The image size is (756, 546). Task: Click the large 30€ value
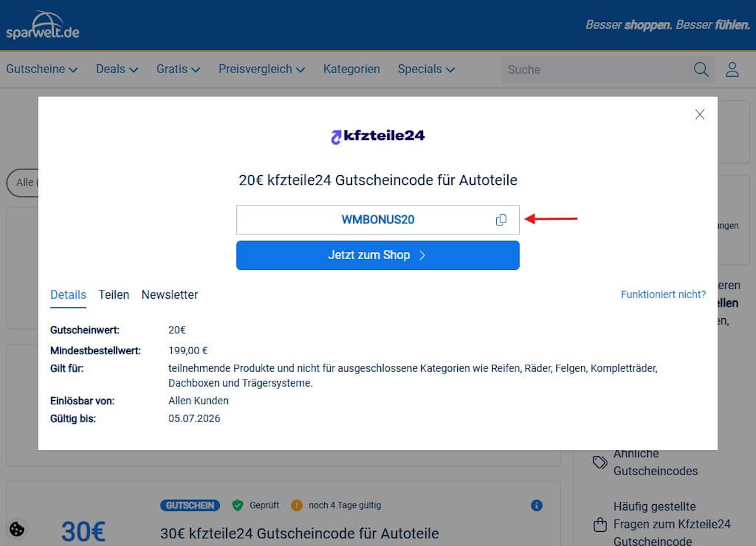pos(83,532)
